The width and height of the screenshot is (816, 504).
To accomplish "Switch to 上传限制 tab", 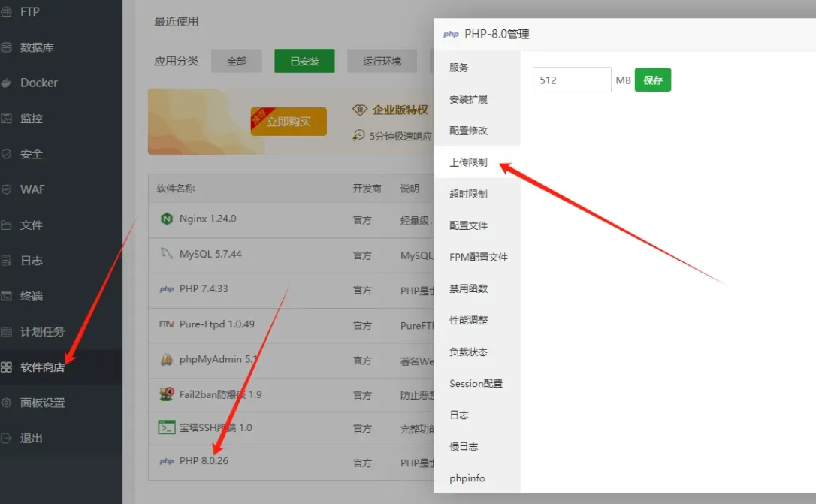I will coord(468,162).
